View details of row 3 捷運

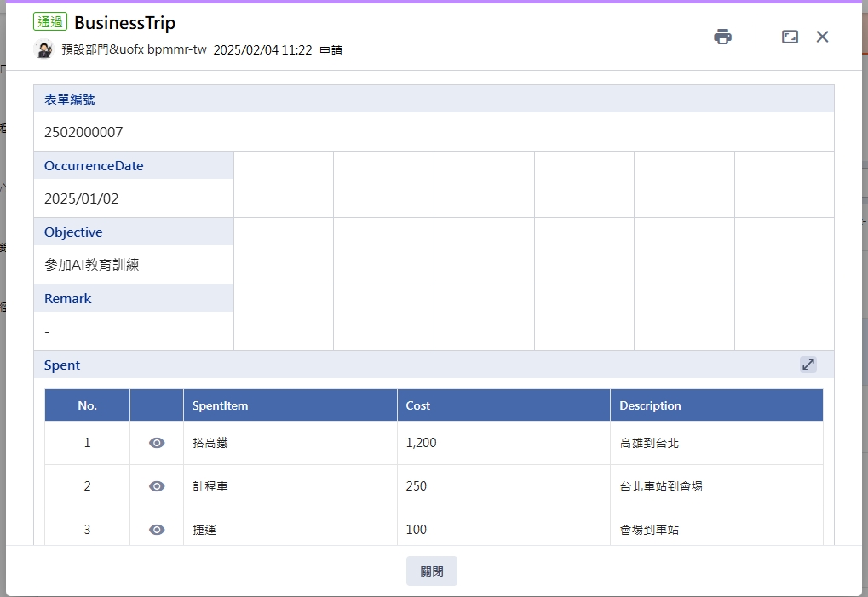(x=157, y=530)
